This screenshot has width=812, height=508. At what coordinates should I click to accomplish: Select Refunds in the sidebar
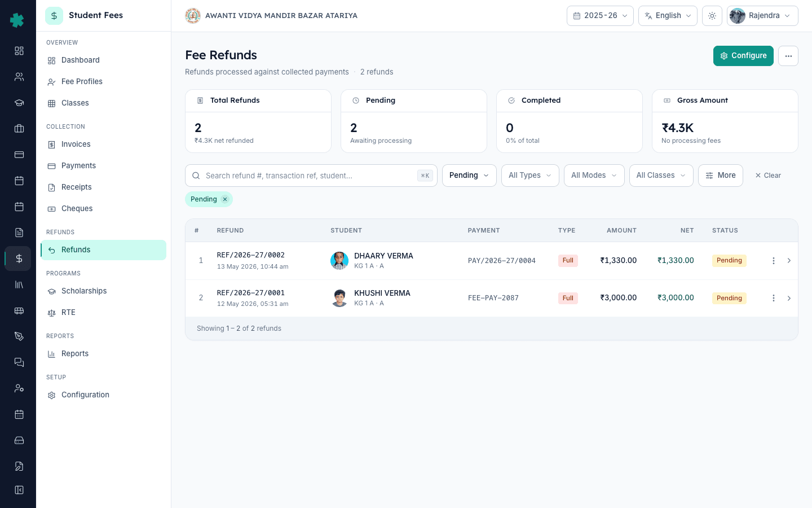pos(103,250)
